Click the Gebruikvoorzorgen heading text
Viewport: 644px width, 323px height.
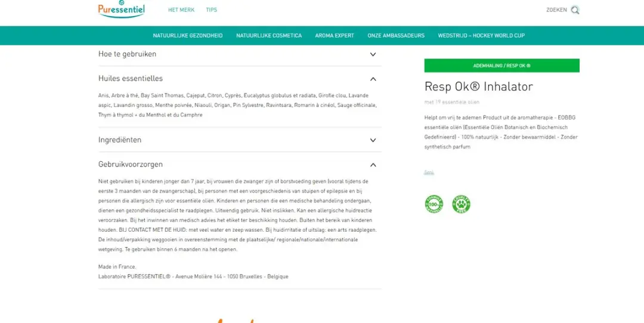[131, 164]
